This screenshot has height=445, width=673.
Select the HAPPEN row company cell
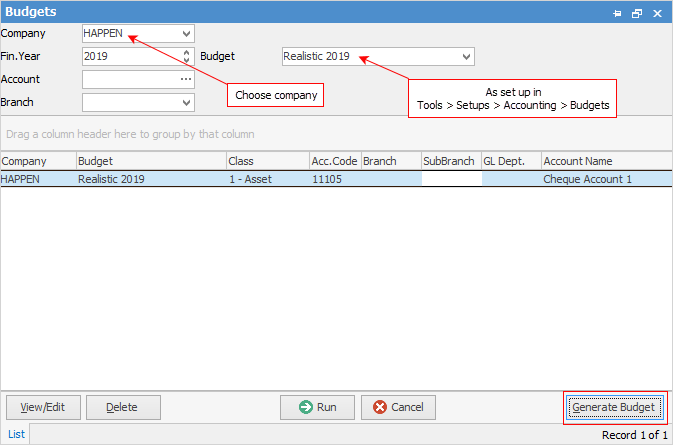38,179
